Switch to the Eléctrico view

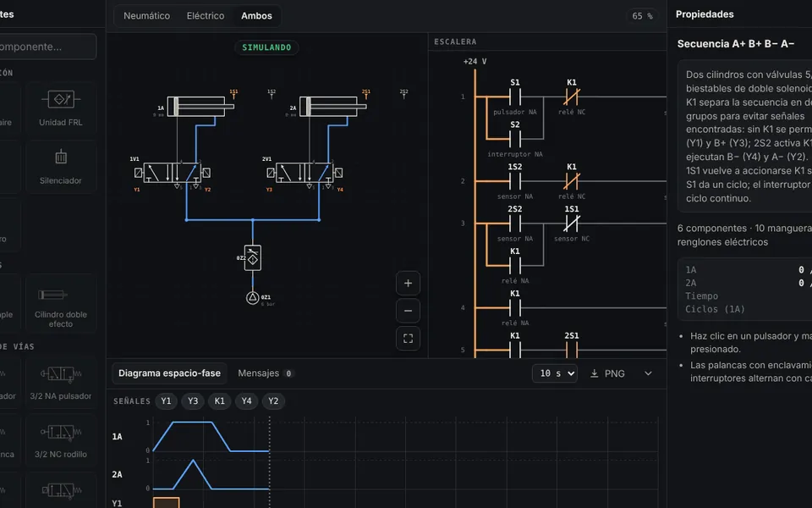[x=206, y=15]
